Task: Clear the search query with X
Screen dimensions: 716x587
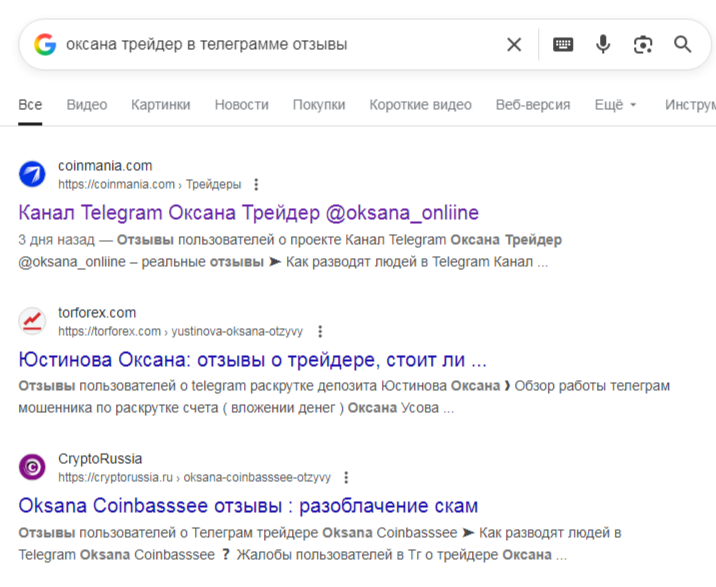Action: tap(514, 45)
